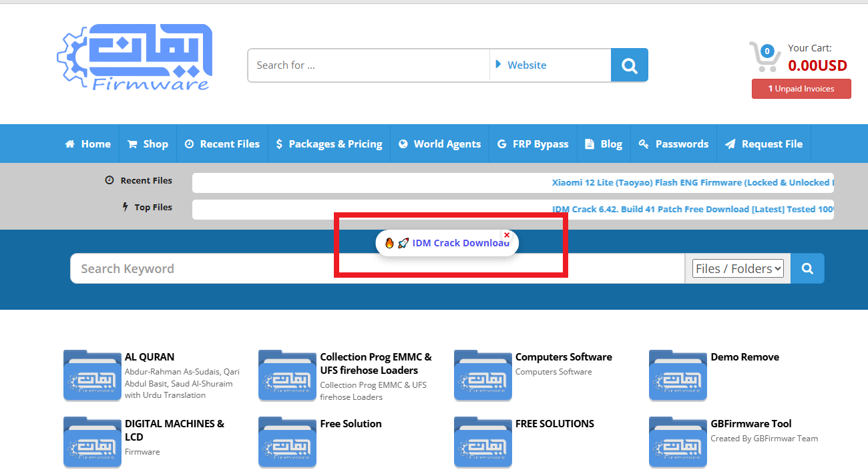Expand the Website search scope selector
Viewport: 868px width, 476px height.
click(x=550, y=65)
